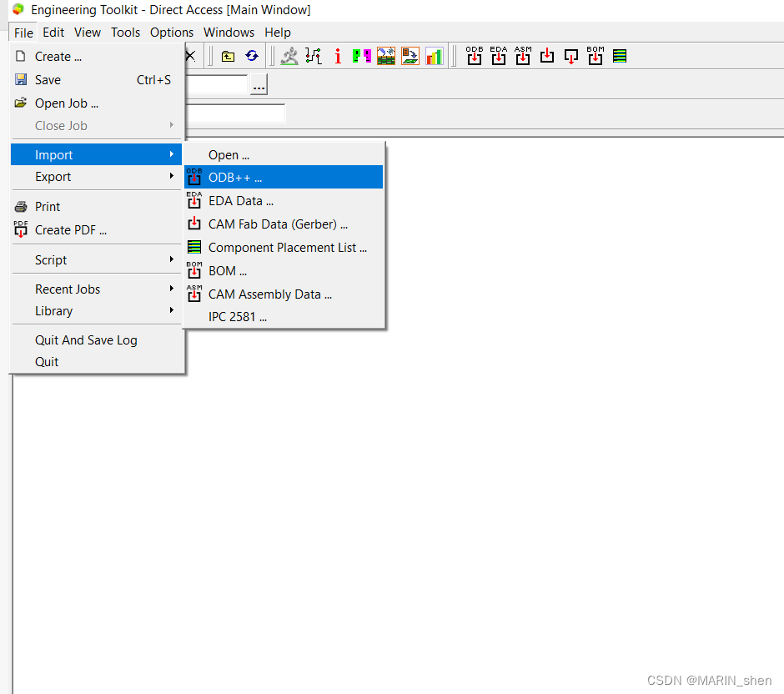
Task: Click the up-folder icon in toolbar
Action: 228,57
